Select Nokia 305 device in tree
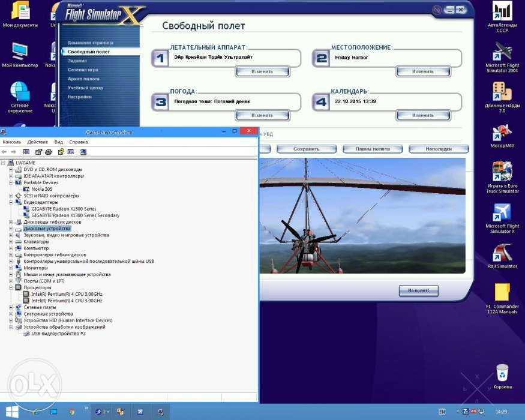This screenshot has height=420, width=525. (x=42, y=189)
